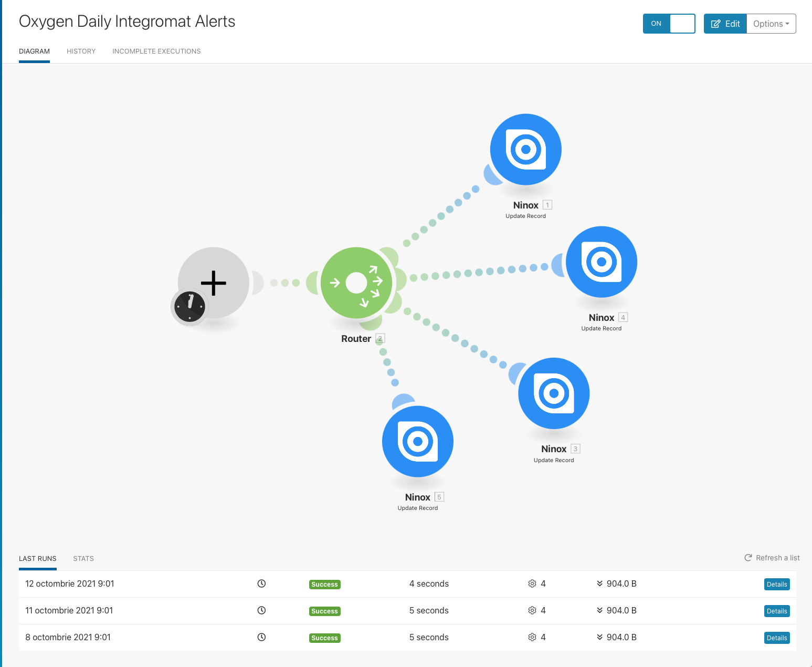Image resolution: width=812 pixels, height=667 pixels.
Task: Click the 4 seconds duration value
Action: (x=429, y=583)
